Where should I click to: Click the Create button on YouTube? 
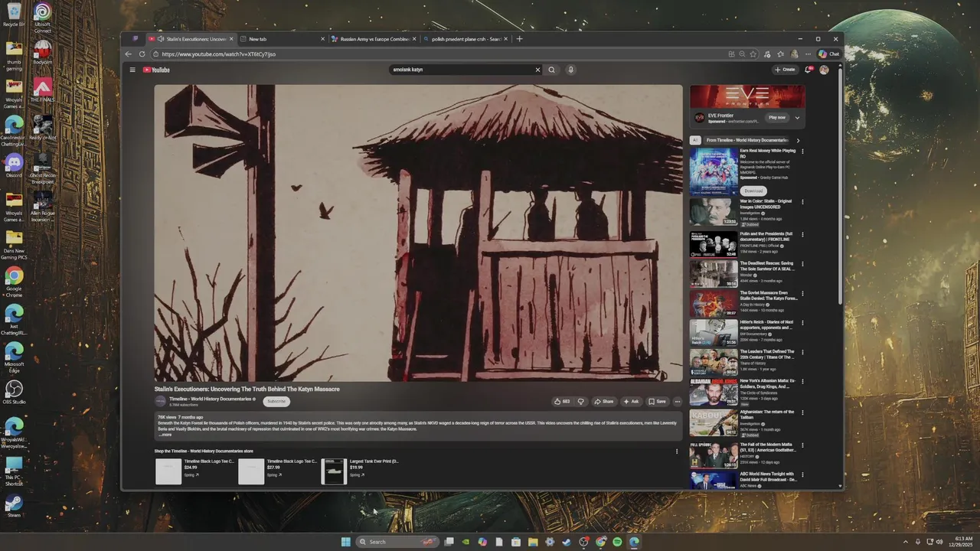coord(785,70)
